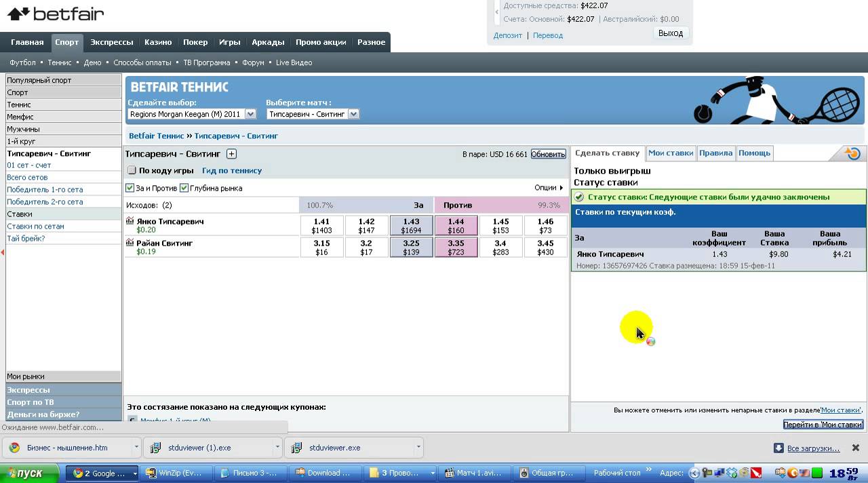Click the Betfair Теннис breadcrumb link
868x483 pixels.
click(x=156, y=136)
